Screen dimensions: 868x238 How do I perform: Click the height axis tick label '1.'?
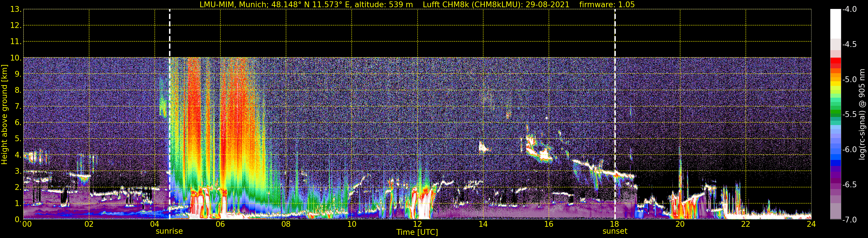click(x=18, y=204)
